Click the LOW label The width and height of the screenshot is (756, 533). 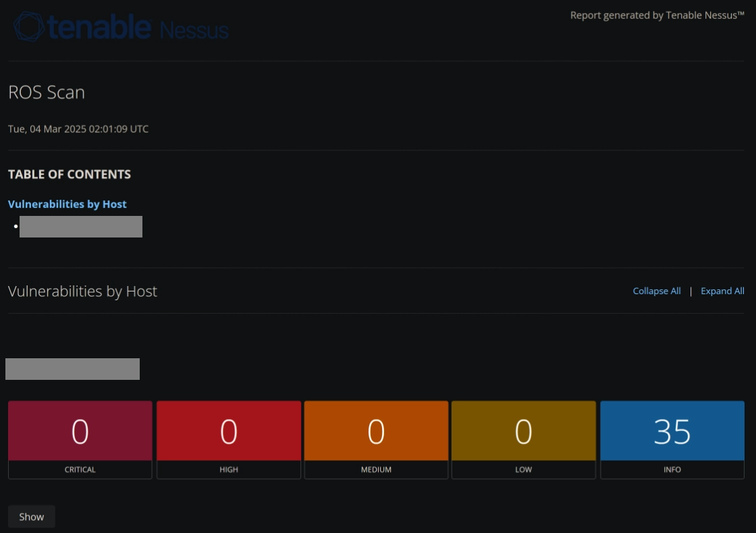(524, 470)
